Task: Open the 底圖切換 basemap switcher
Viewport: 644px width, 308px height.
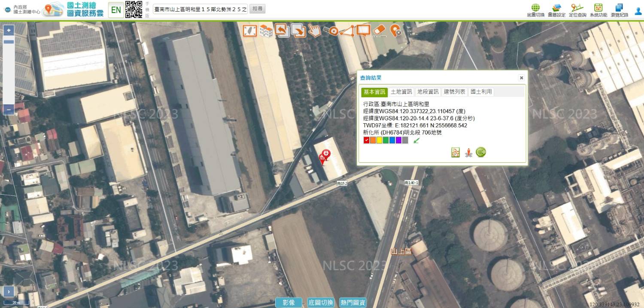Action: (535, 10)
